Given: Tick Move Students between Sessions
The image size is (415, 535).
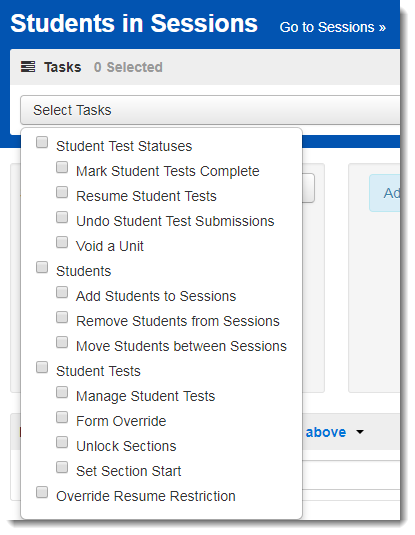Looking at the screenshot, I should pyautogui.click(x=62, y=342).
